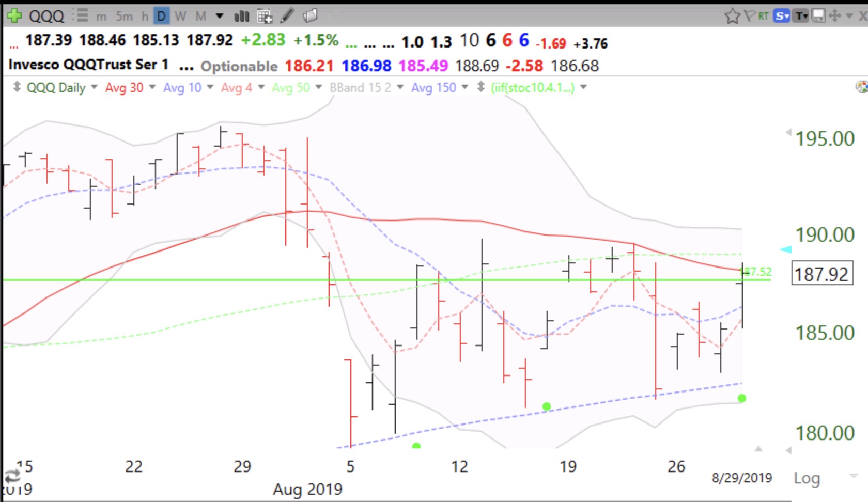Click the +1.5% percent change value
This screenshot has width=868, height=502.
pyautogui.click(x=316, y=40)
